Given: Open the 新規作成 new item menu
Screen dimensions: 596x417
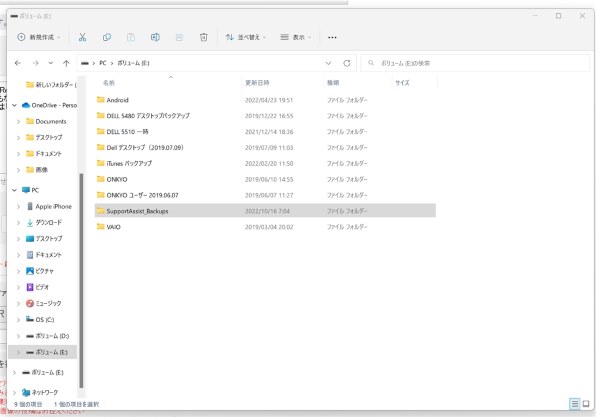Looking at the screenshot, I should point(38,37).
